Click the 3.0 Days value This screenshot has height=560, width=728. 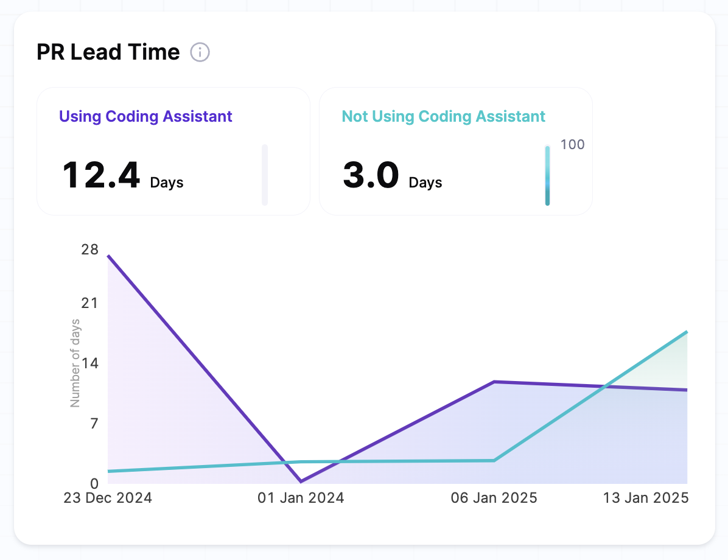(x=392, y=176)
